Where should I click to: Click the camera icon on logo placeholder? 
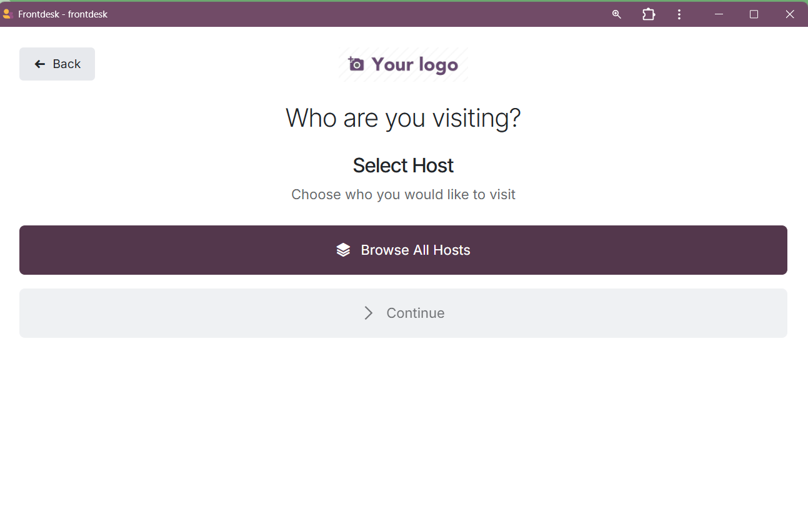point(356,64)
